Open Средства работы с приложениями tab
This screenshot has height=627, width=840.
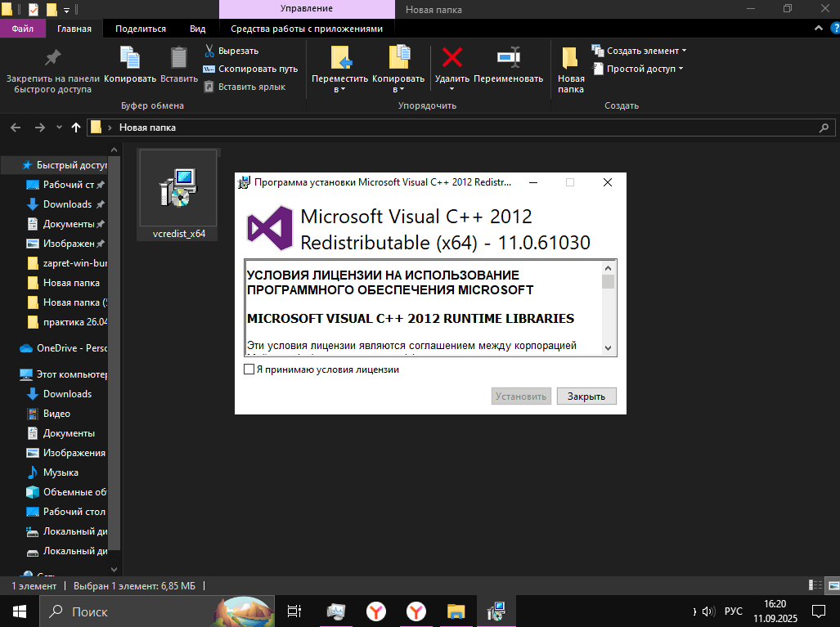(x=307, y=29)
